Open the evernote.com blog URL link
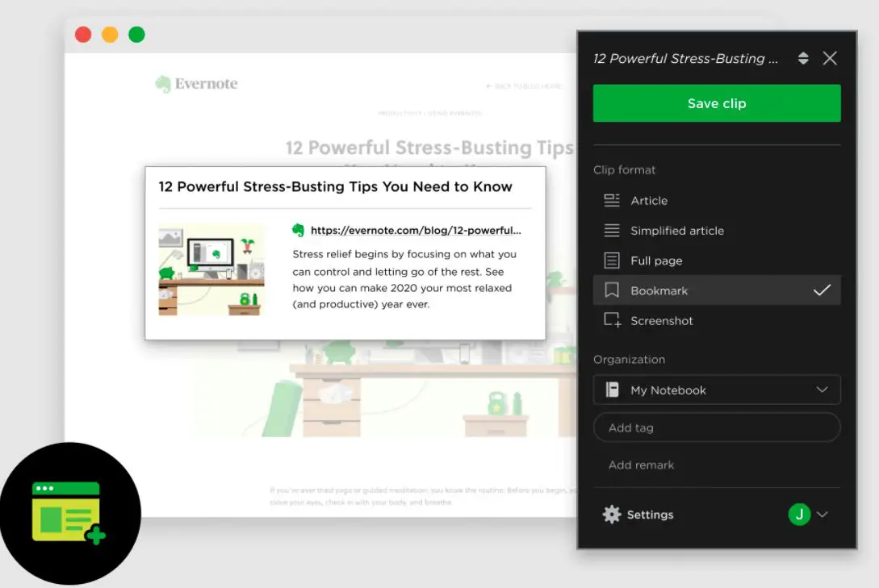 pyautogui.click(x=416, y=230)
